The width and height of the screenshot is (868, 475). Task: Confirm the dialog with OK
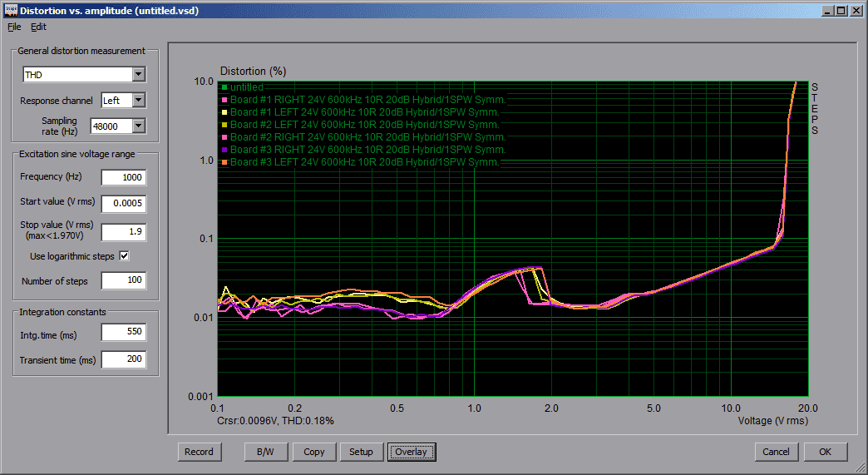(825, 452)
